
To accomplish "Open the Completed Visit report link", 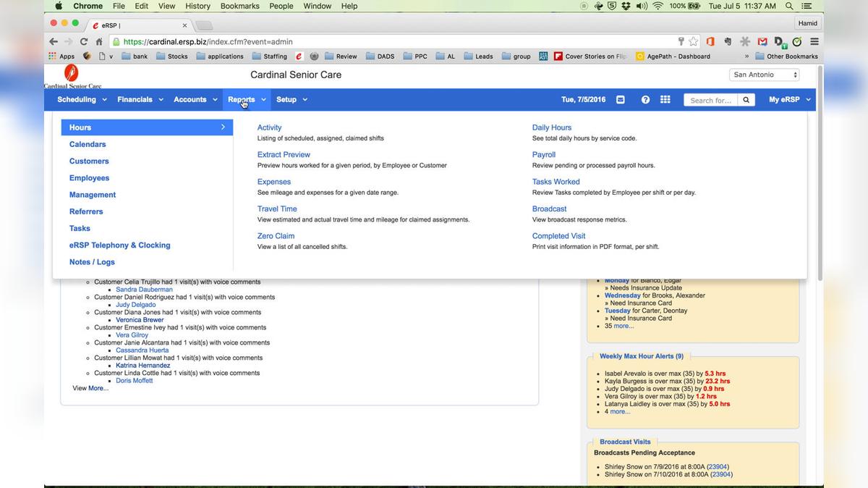I will click(558, 236).
